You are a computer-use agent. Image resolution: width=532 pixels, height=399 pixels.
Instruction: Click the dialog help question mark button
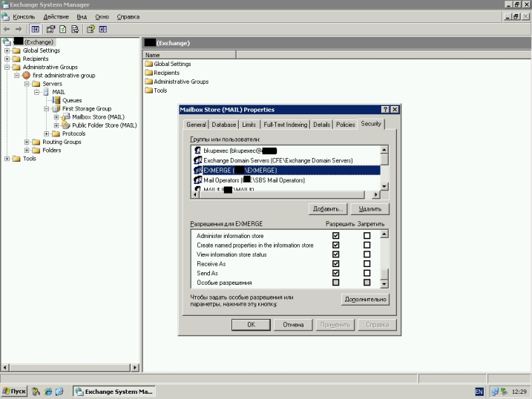point(385,110)
